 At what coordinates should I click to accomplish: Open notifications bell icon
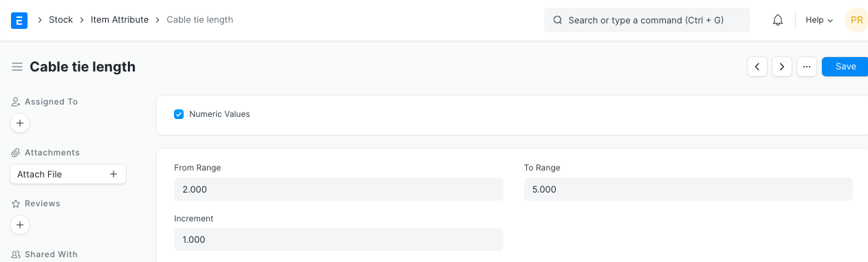[x=778, y=20]
